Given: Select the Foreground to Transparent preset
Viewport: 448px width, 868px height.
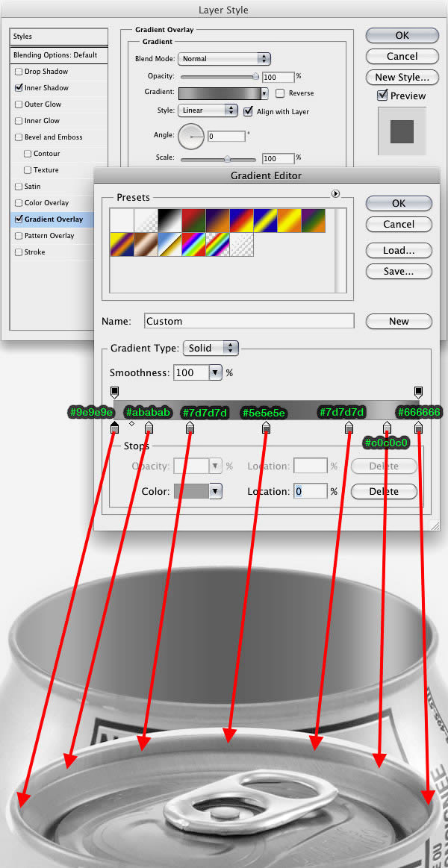Looking at the screenshot, I should [x=146, y=220].
